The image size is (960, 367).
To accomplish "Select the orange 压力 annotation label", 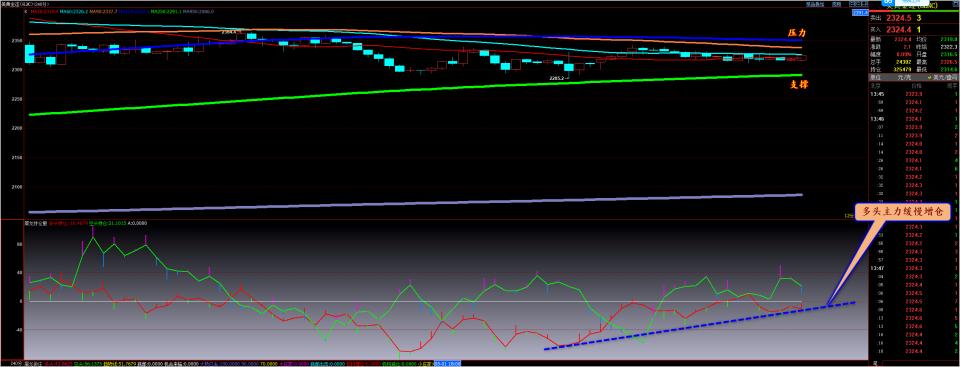I will pyautogui.click(x=796, y=32).
